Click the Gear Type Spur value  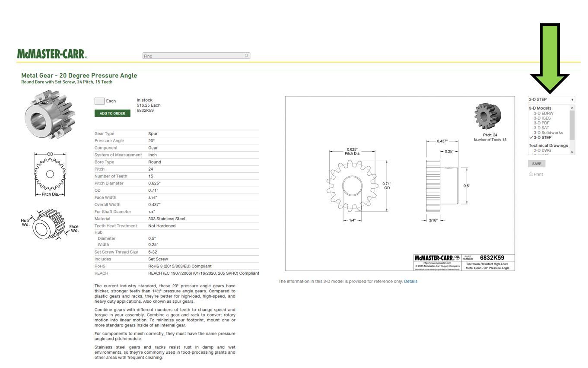153,133
